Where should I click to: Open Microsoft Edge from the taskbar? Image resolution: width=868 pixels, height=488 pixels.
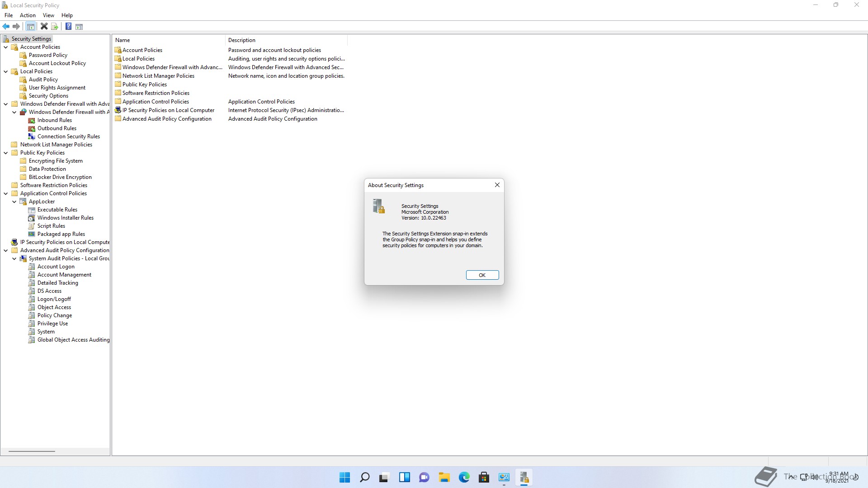pyautogui.click(x=464, y=478)
